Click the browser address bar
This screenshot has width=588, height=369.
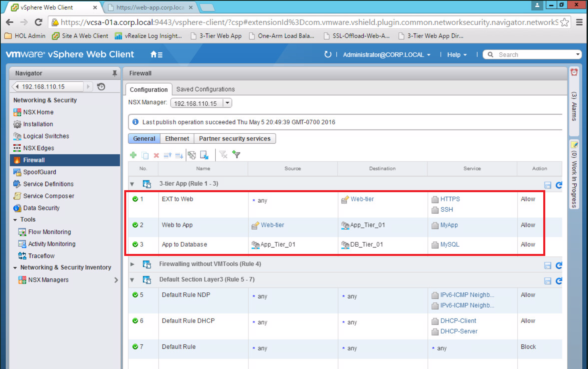(x=309, y=22)
